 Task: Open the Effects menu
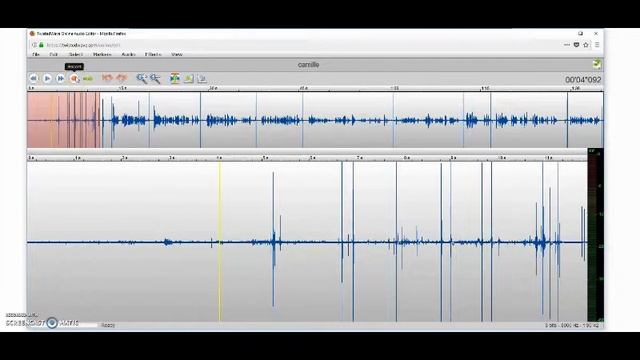[153, 54]
